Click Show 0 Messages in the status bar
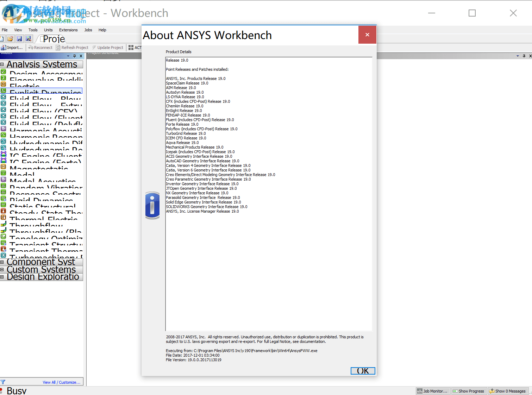Screen dimensions: 532x395 tap(508, 391)
